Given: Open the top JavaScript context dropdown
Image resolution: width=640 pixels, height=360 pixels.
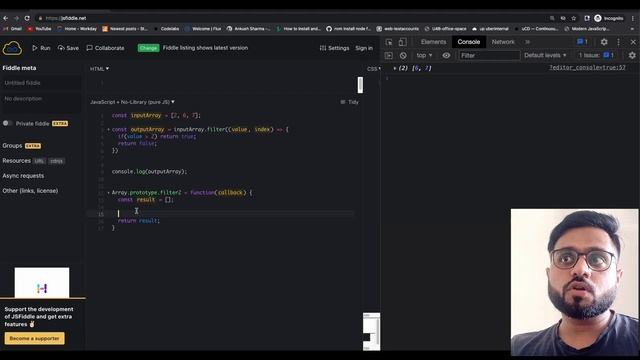Looking at the screenshot, I should pos(424,55).
